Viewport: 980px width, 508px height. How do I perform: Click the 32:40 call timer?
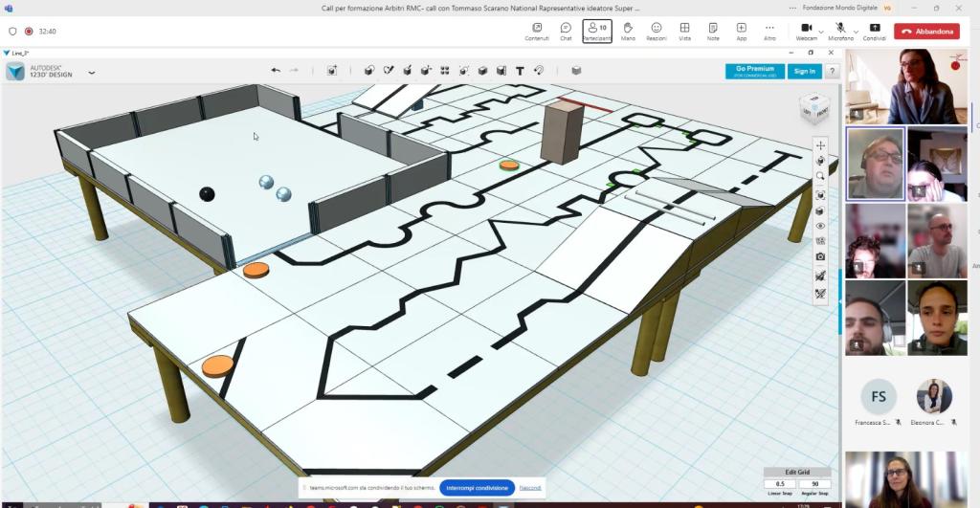pyautogui.click(x=48, y=32)
